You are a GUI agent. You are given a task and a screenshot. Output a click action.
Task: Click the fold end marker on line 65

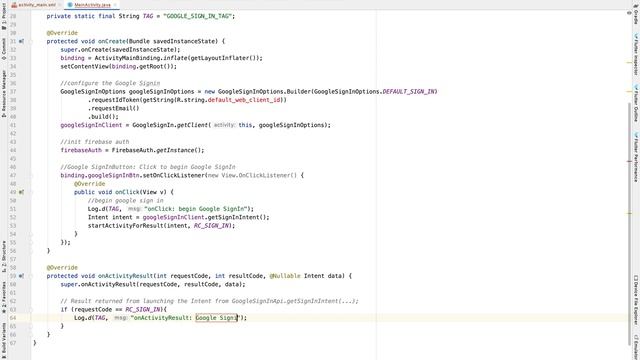pyautogui.click(x=30, y=326)
